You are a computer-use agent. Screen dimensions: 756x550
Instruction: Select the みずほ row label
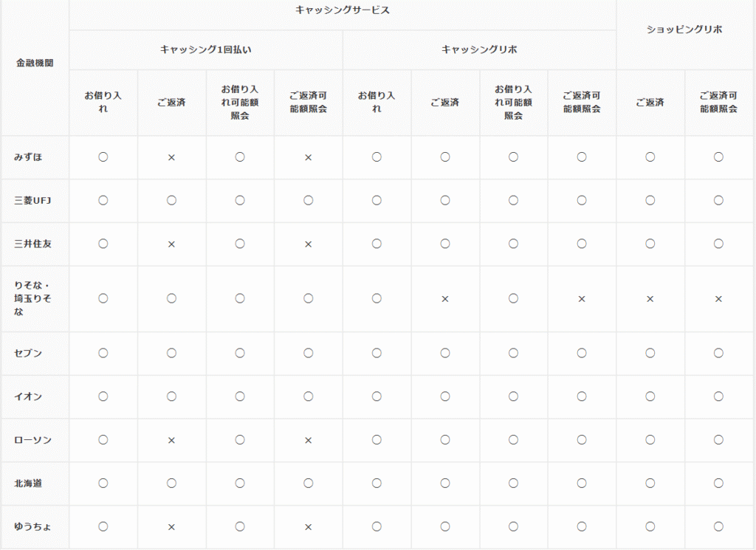28,157
